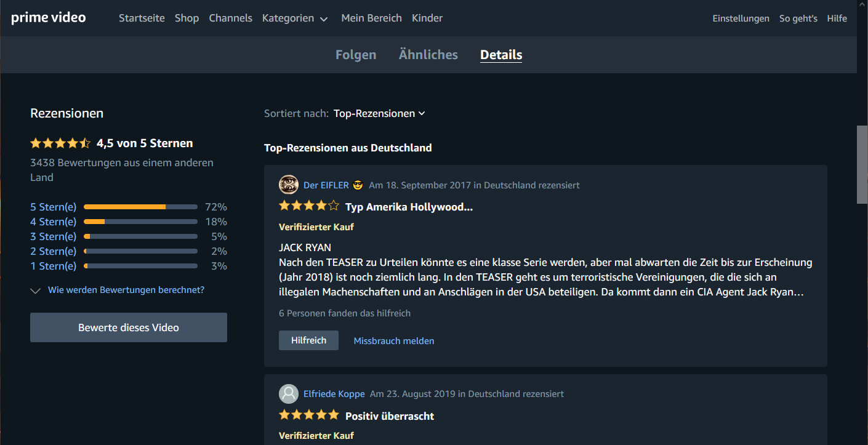Image resolution: width=868 pixels, height=445 pixels.
Task: Click the four-star rating on EIFLER's review
Action: coord(309,206)
